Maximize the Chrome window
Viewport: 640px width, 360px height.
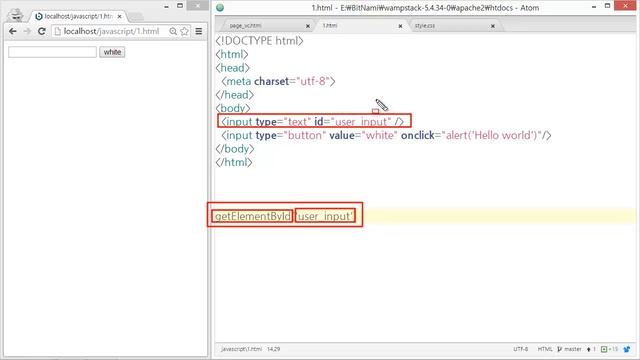[x=180, y=6]
